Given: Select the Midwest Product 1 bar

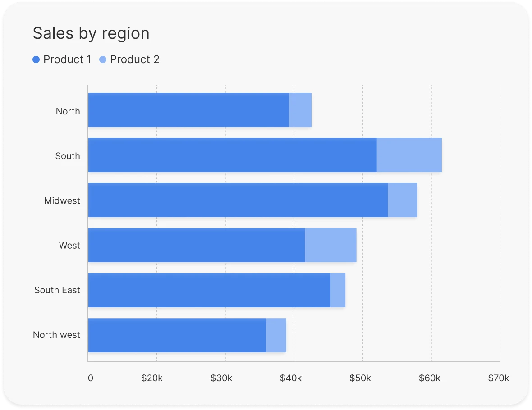Looking at the screenshot, I should click(x=238, y=200).
